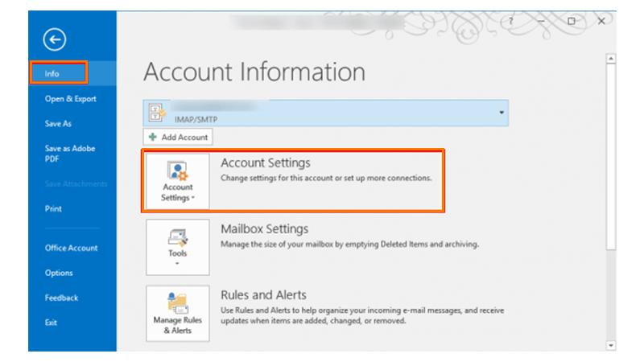
Task: Click 'Manage the size of your mailbox' description
Action: point(349,245)
